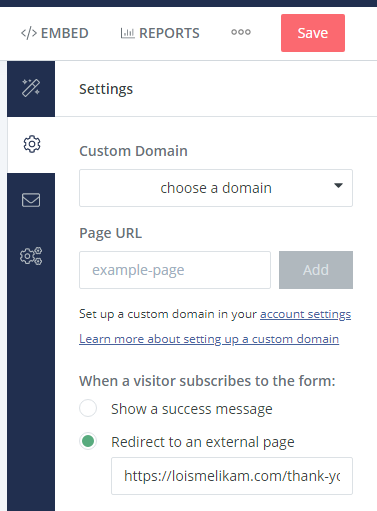Open the magic wand styles panel

point(31,88)
